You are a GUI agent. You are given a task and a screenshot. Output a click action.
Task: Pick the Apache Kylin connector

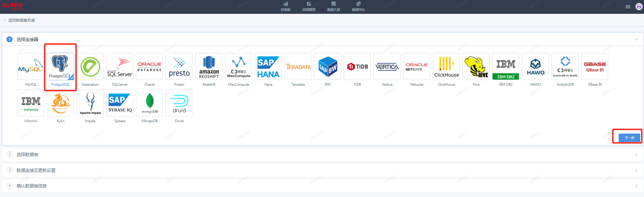60,103
